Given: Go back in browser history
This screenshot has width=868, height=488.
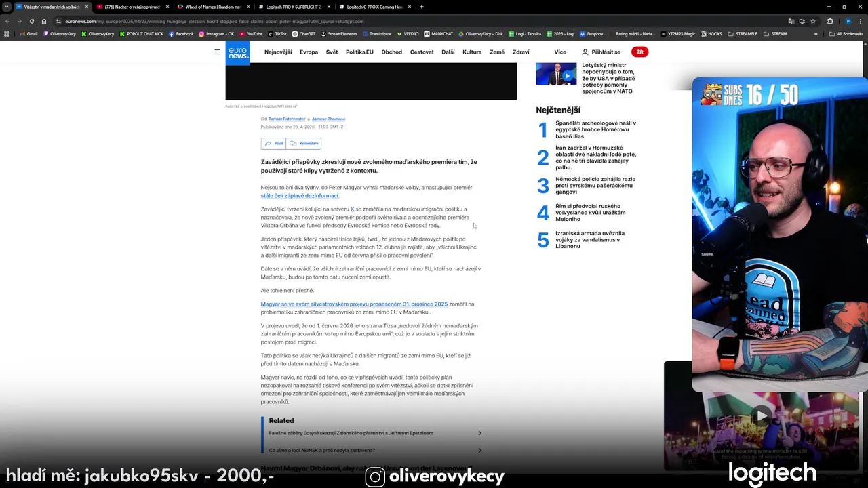Looking at the screenshot, I should [7, 21].
